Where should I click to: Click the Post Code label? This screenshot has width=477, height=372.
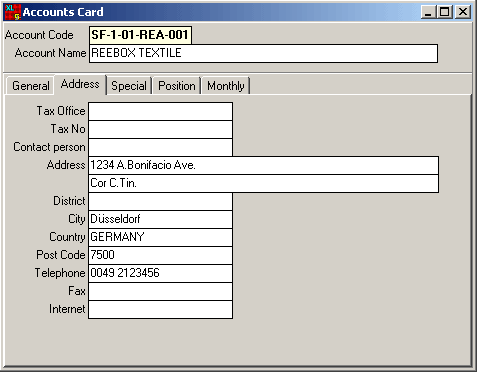pos(61,255)
